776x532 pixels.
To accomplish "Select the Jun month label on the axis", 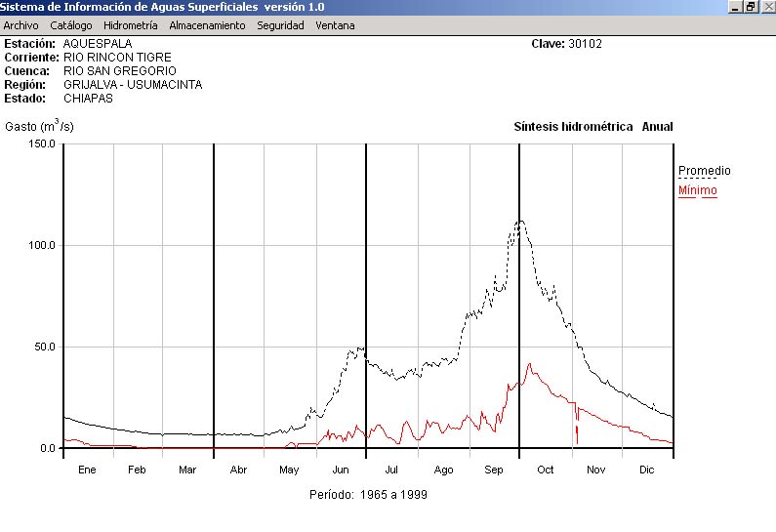I will pos(341,470).
